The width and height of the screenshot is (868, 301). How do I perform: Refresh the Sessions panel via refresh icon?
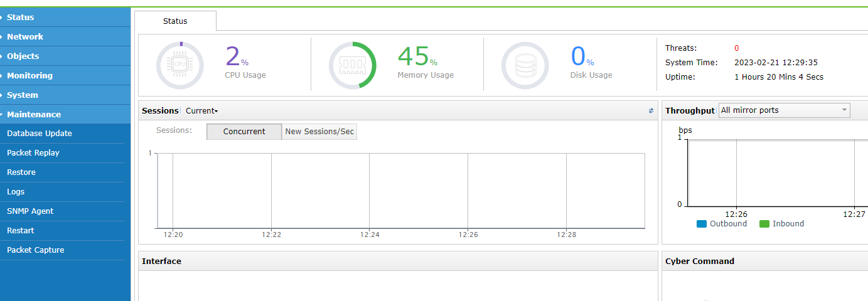651,111
